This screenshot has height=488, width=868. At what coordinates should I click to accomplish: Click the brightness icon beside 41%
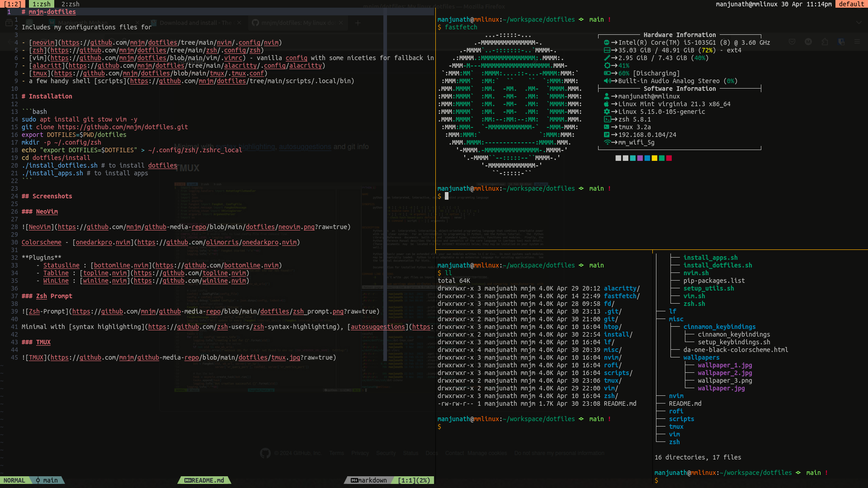[x=607, y=66]
